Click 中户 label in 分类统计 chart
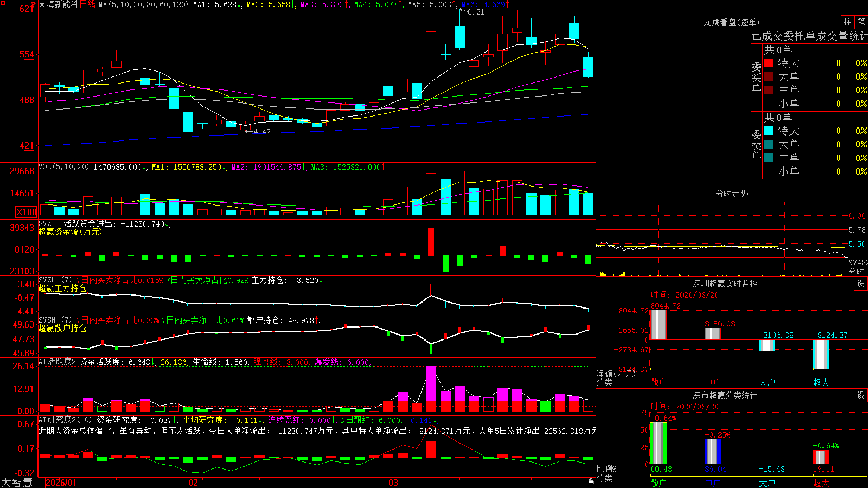Screen dimensions: 868x488 pyautogui.click(x=713, y=483)
